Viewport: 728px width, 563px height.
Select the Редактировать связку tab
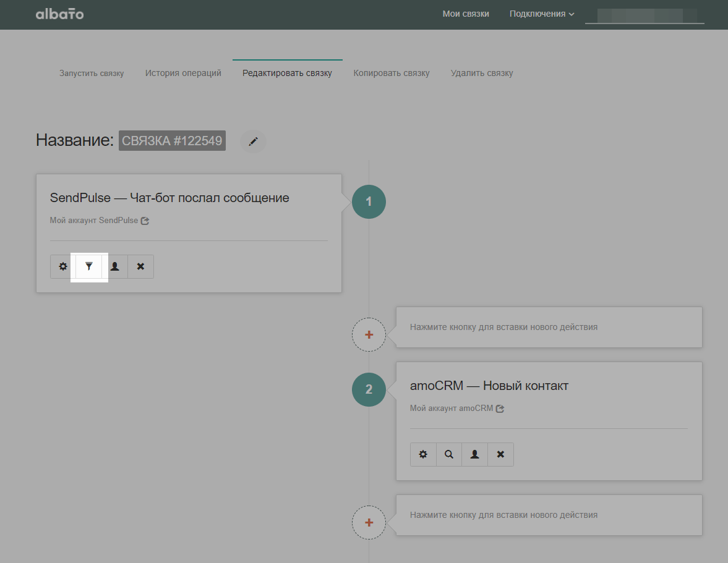pos(287,74)
